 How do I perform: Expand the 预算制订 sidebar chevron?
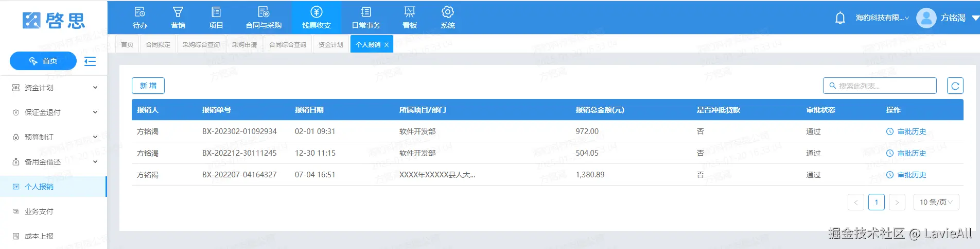(x=95, y=137)
